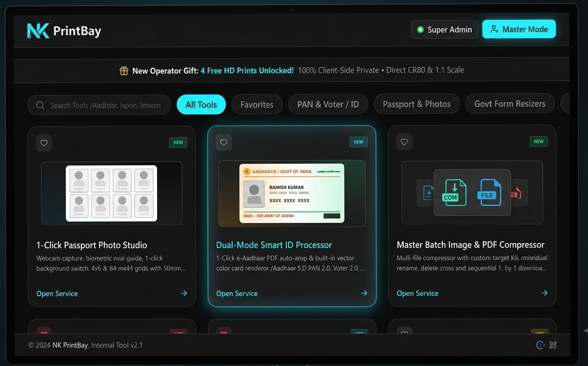This screenshot has height=366, width=588.
Task: Click the NEW badge on the PDF Compressor card
Action: (539, 141)
